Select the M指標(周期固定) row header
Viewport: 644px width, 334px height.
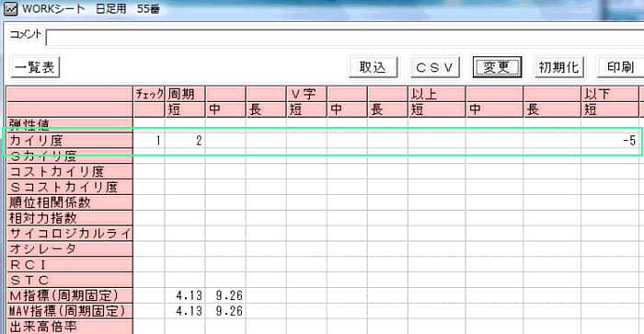tap(70, 295)
